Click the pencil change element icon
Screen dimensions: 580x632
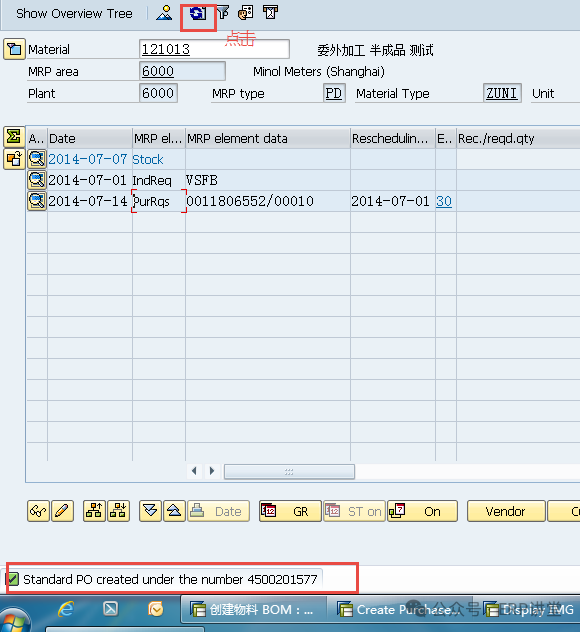pyautogui.click(x=62, y=511)
